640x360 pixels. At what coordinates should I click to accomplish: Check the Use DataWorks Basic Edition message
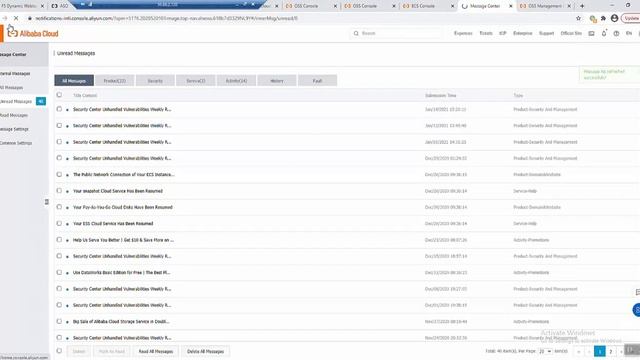tap(59, 272)
